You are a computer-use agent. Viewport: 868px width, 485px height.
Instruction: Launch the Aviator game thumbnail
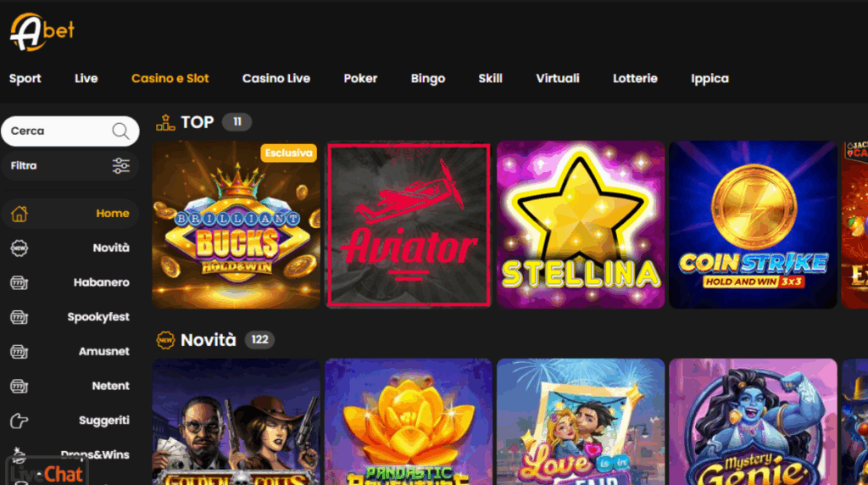click(409, 225)
